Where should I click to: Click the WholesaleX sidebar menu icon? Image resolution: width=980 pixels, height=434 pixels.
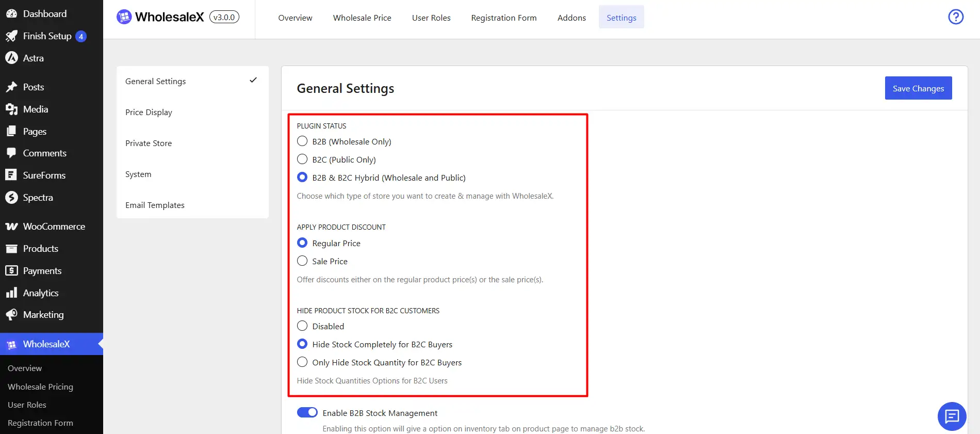[x=11, y=345]
